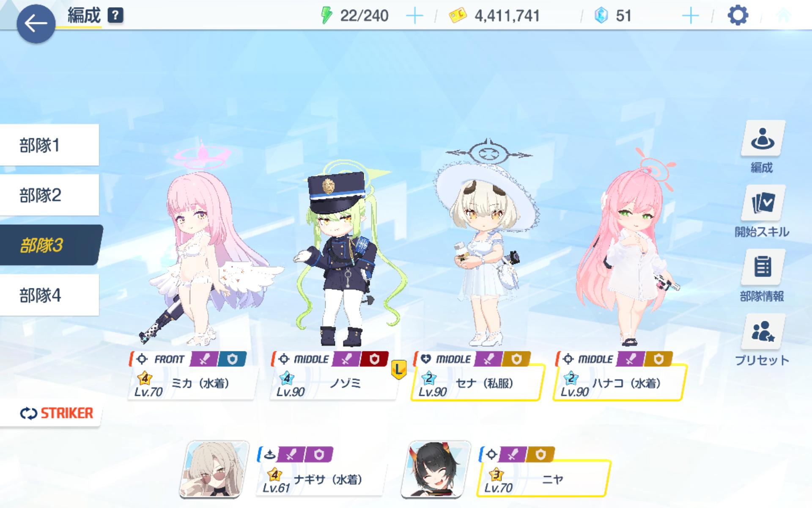The height and width of the screenshot is (508, 812).
Task: Click ナギサ（水着）portrait thumbnail
Action: 214,469
